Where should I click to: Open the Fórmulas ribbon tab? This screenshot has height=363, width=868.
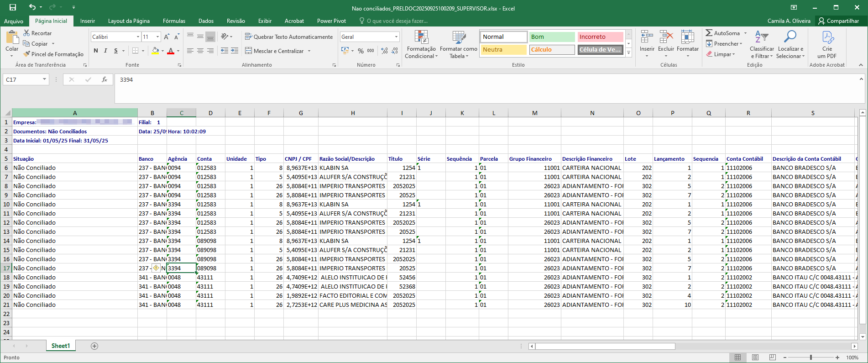coord(174,21)
